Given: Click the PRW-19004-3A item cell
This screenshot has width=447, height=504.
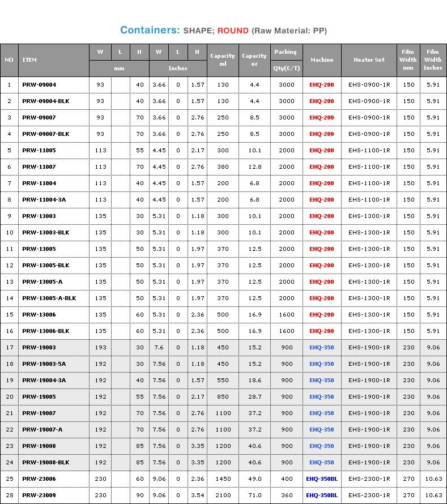Looking at the screenshot, I should click(44, 381).
